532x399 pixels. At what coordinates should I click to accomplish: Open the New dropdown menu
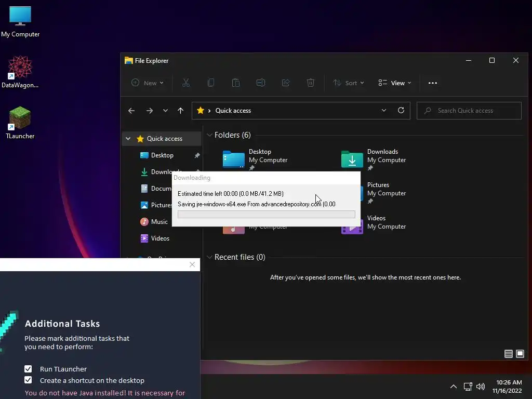[x=148, y=83]
